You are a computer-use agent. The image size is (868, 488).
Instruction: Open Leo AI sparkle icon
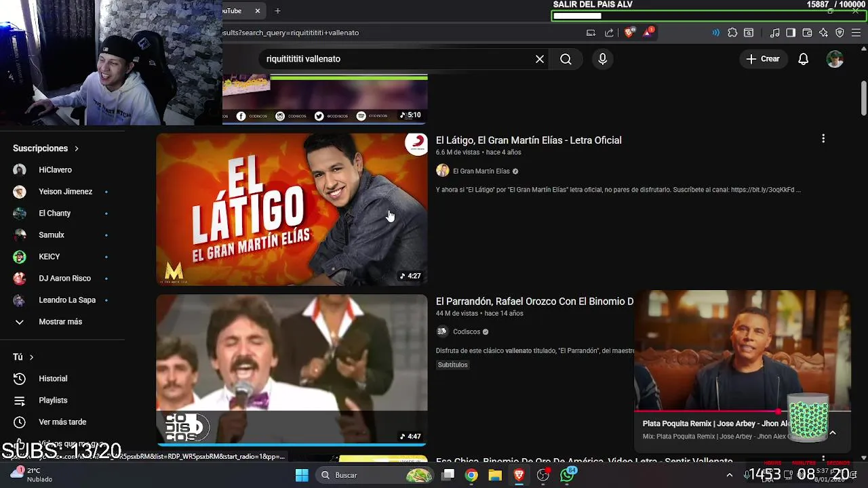coord(823,33)
